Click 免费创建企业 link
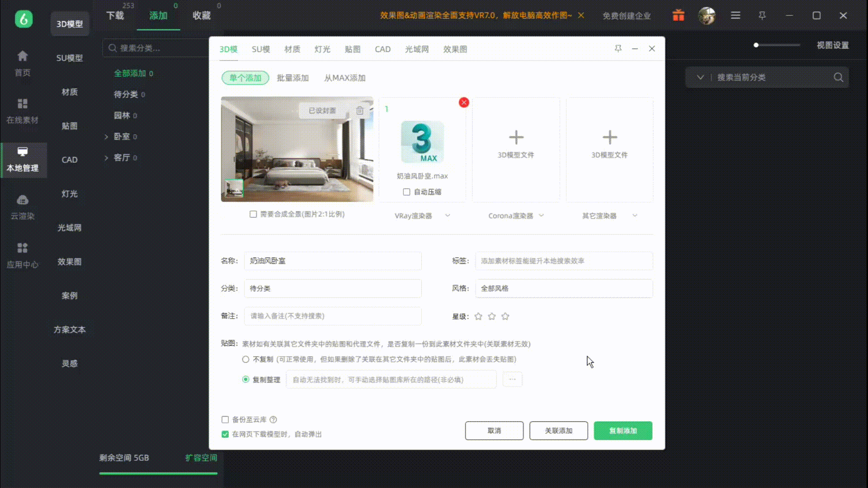868x488 pixels. pyautogui.click(x=627, y=16)
